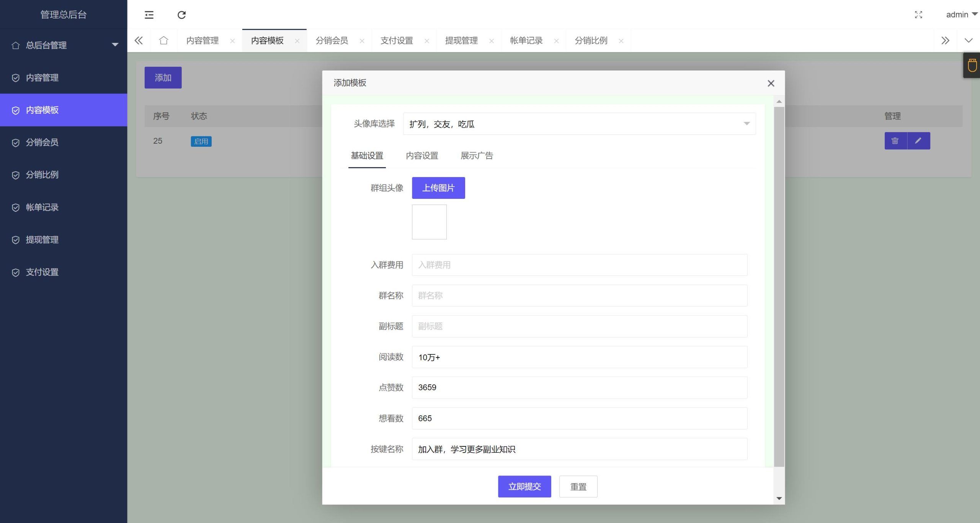Enter fullscreen via the expand icon

click(x=918, y=15)
